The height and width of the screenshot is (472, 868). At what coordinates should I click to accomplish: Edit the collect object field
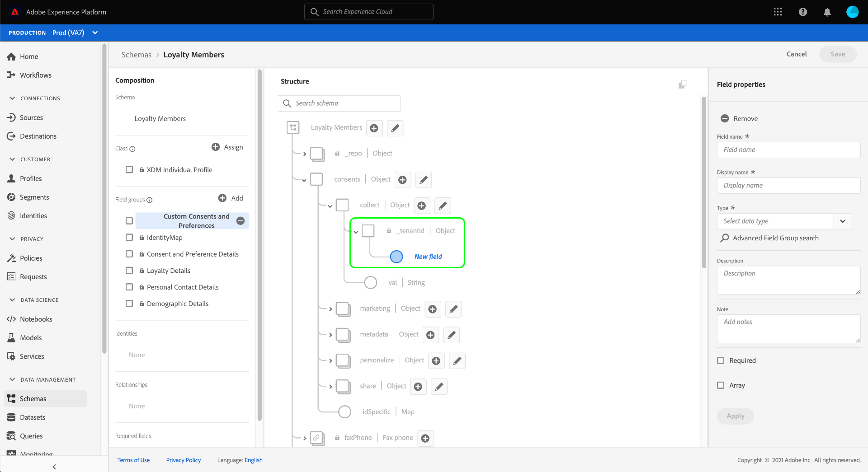[x=443, y=206]
